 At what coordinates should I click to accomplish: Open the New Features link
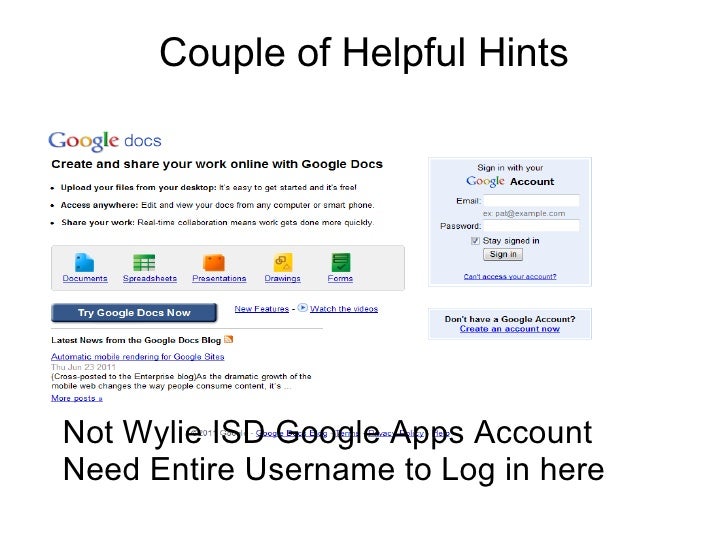(261, 309)
